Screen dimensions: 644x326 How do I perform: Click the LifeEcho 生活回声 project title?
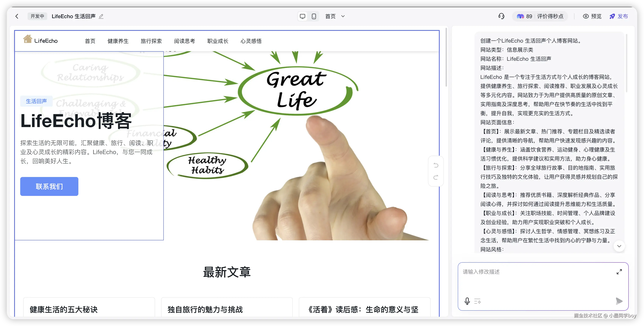click(x=73, y=16)
